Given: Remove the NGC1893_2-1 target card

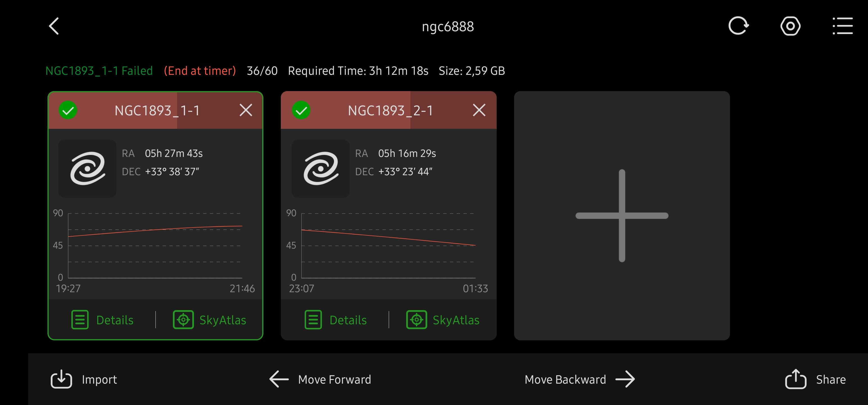Looking at the screenshot, I should tap(479, 110).
